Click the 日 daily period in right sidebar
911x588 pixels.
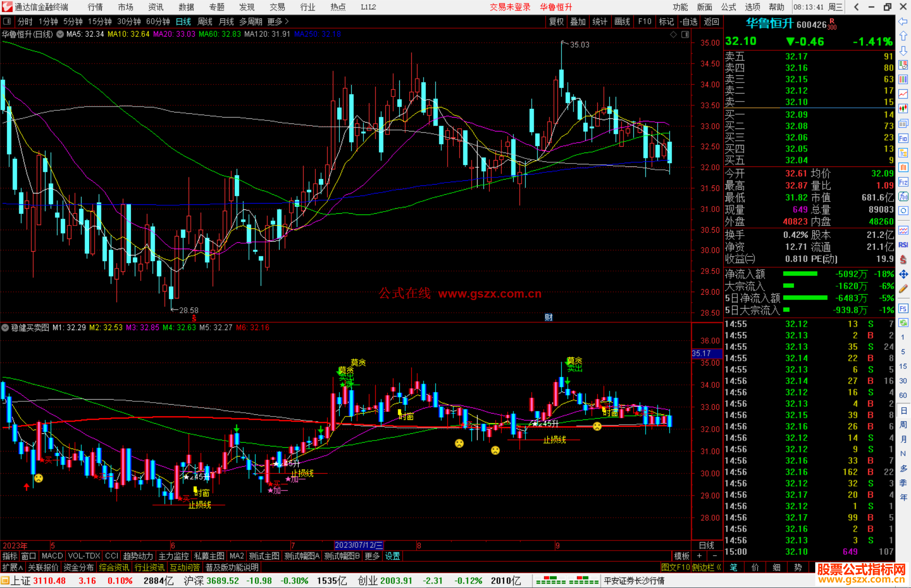[x=903, y=410]
